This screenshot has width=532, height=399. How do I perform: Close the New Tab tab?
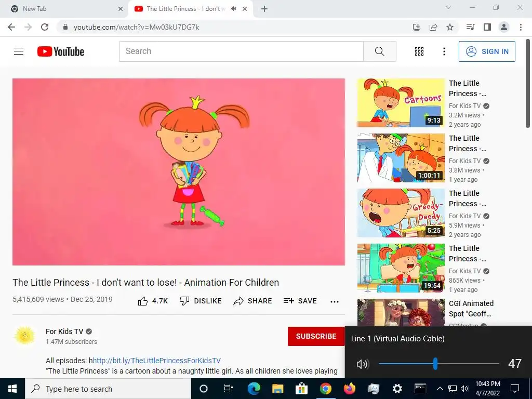click(121, 9)
